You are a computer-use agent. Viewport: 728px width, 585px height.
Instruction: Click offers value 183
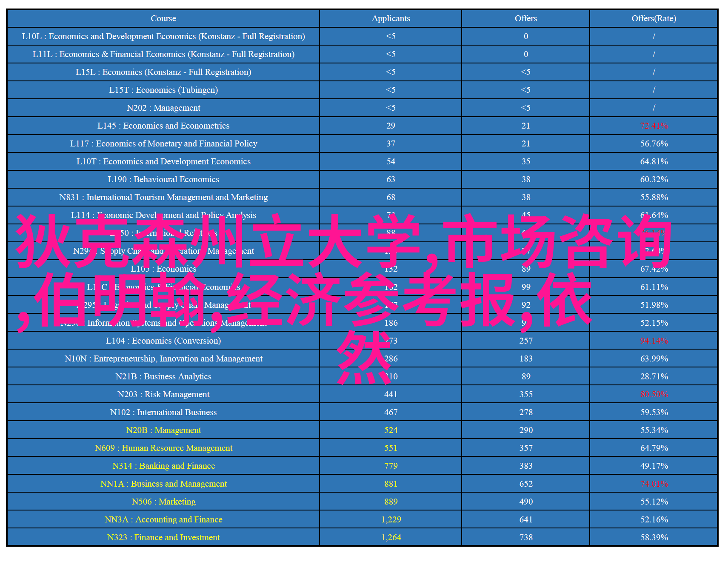[526, 358]
